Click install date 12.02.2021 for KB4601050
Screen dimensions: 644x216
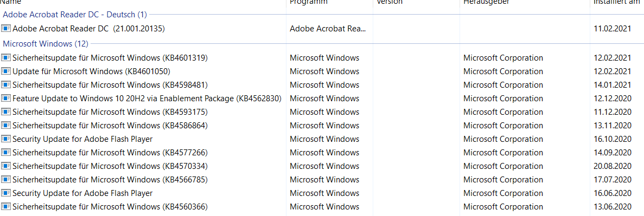[x=613, y=71]
